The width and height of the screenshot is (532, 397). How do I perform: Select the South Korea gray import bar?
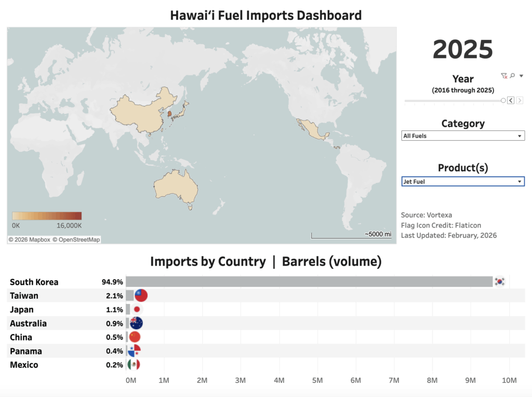point(309,282)
